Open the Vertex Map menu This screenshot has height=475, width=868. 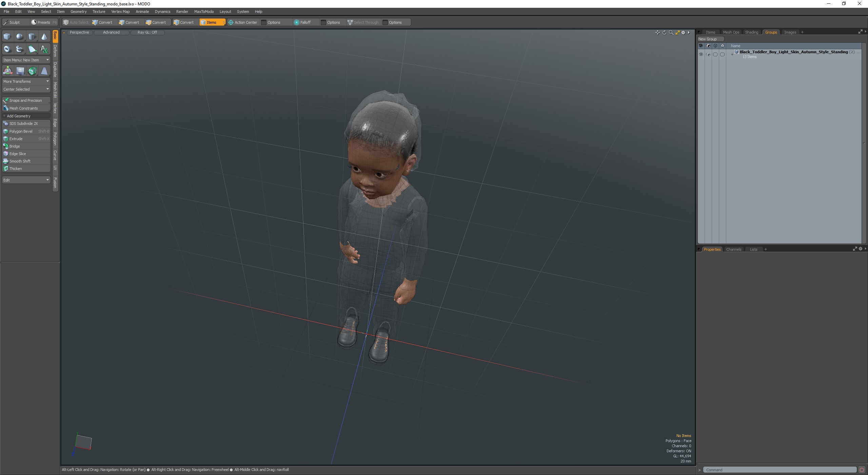point(120,12)
